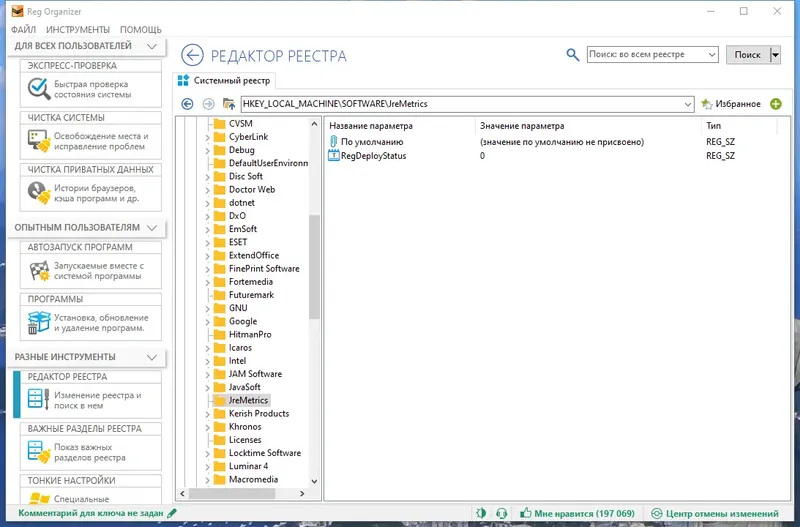
Task: Click the pencil icon to edit key comment
Action: (172, 513)
